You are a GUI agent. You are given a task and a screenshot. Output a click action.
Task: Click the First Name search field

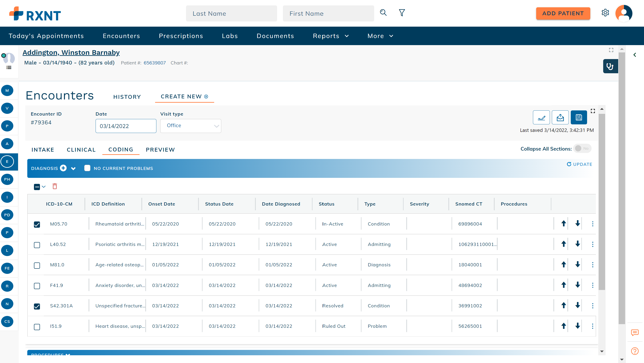pos(328,14)
